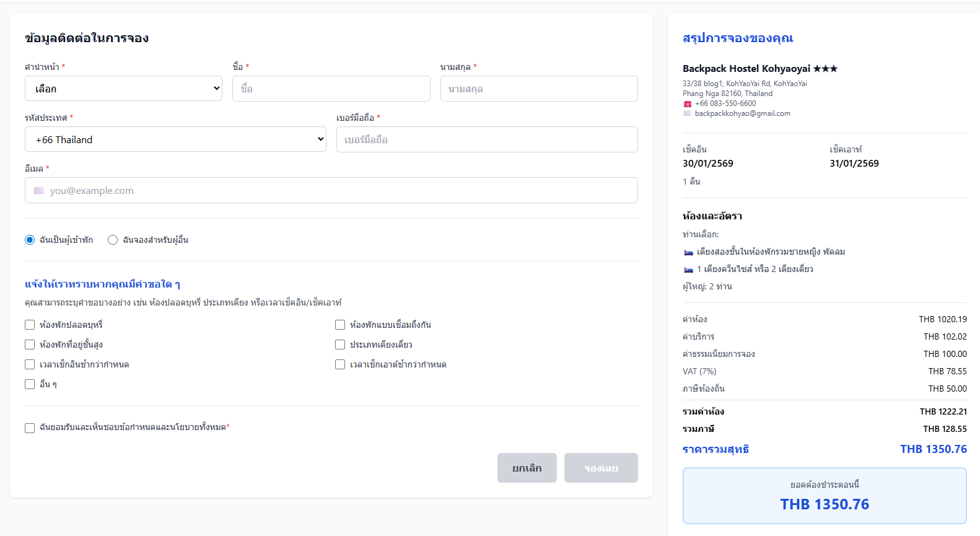
Task: Check the high floor (ห้องพักที่อยู่ชั้นสูง) box
Action: (30, 345)
